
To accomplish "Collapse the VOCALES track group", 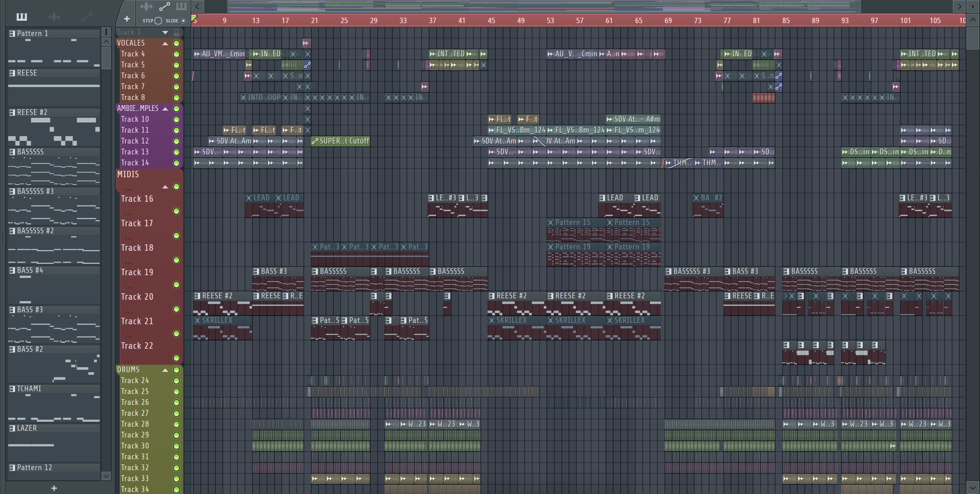I will click(165, 44).
